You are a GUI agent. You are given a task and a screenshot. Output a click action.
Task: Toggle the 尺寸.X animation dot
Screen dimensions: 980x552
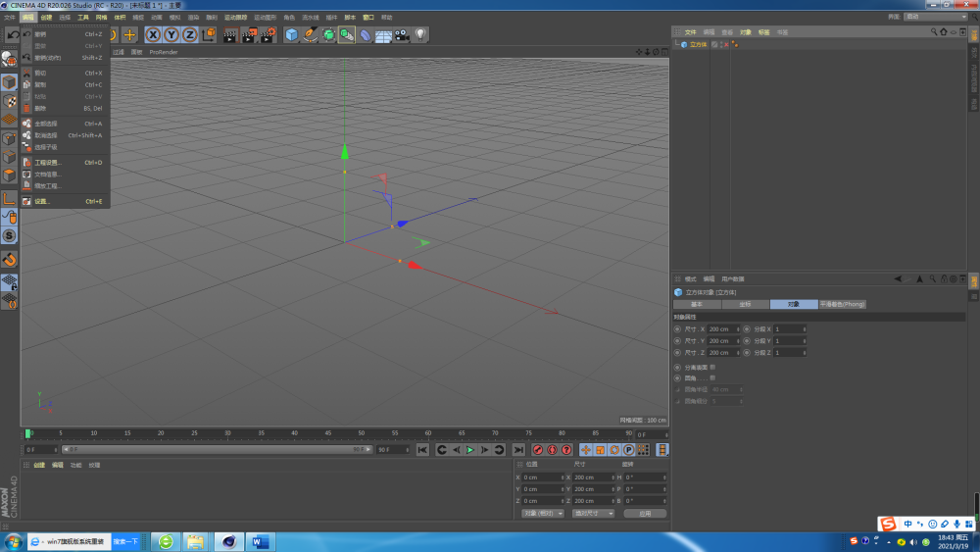pos(677,328)
